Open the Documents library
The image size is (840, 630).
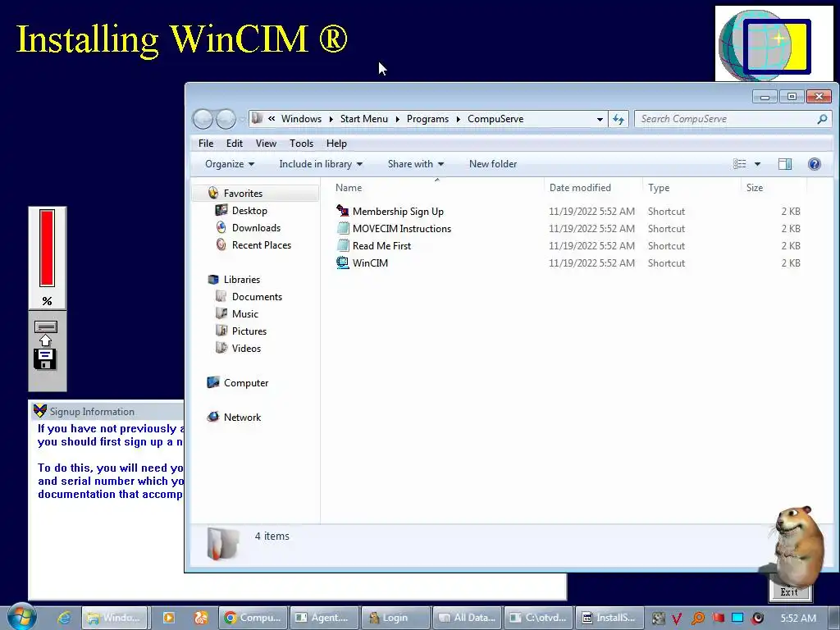pyautogui.click(x=257, y=296)
